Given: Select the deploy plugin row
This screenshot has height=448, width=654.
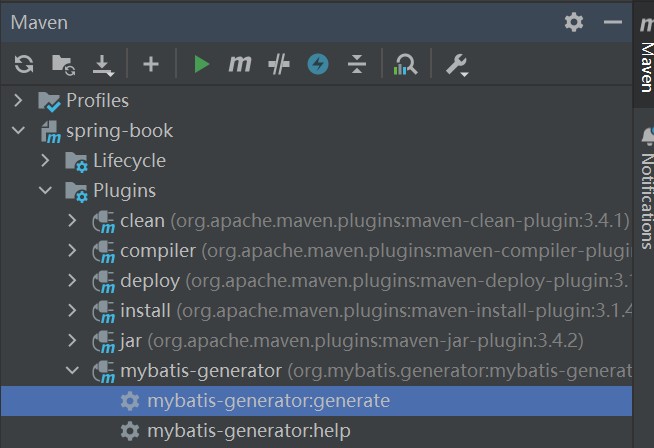Looking at the screenshot, I should [x=316, y=281].
